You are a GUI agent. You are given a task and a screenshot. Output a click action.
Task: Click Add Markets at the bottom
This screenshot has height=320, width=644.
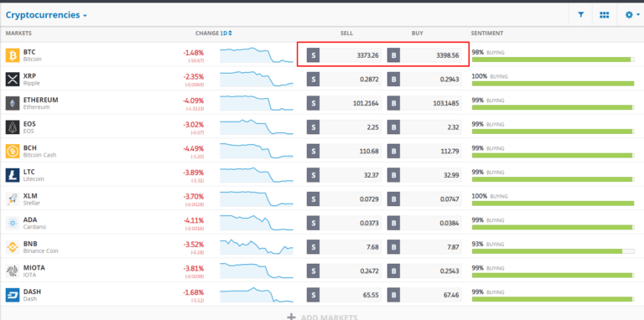pyautogui.click(x=322, y=317)
